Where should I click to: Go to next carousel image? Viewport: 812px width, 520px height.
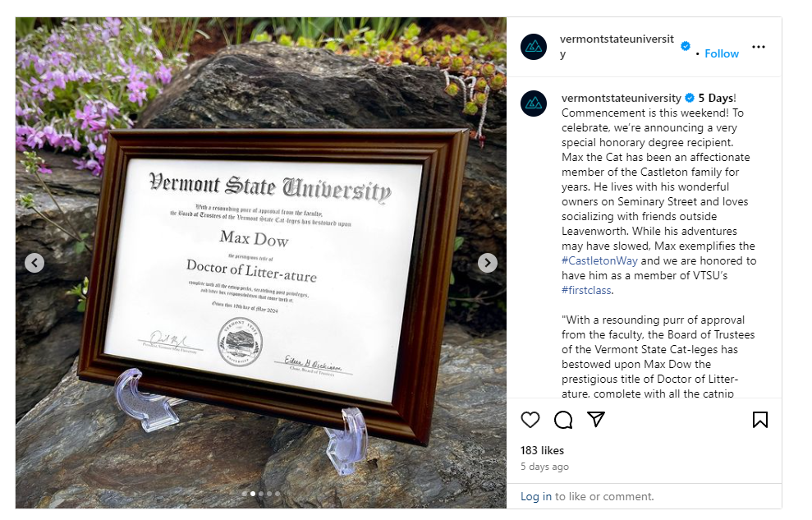click(x=488, y=263)
